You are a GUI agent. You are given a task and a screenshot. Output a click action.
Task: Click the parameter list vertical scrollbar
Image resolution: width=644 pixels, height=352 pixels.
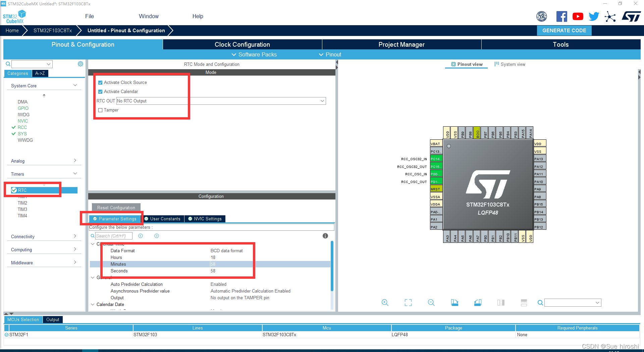coord(332,266)
